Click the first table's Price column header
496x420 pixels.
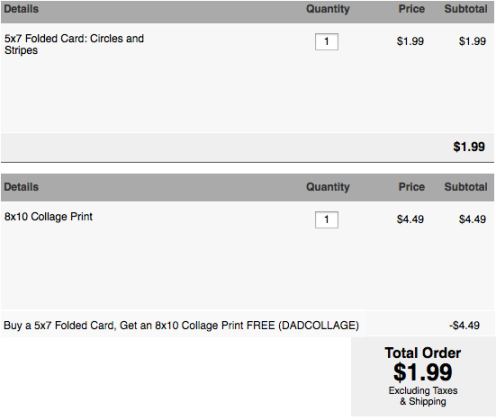[x=412, y=9]
